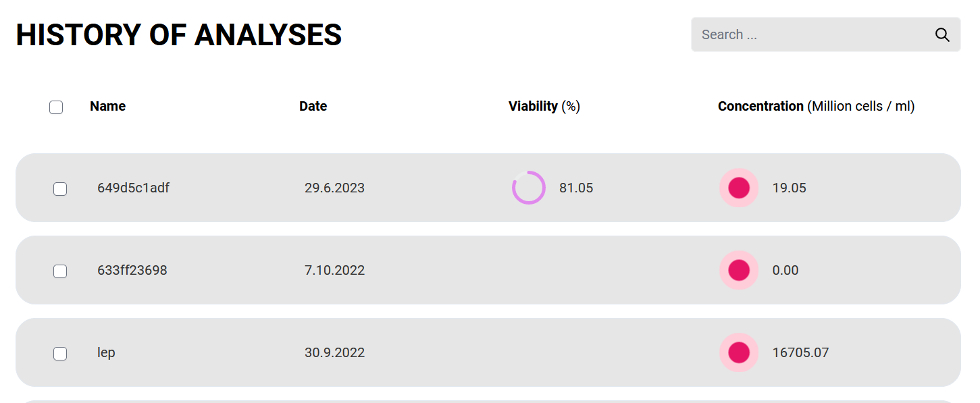Open the analysis named 633ff23698
Viewport: 980px width, 403px height.
pos(132,270)
